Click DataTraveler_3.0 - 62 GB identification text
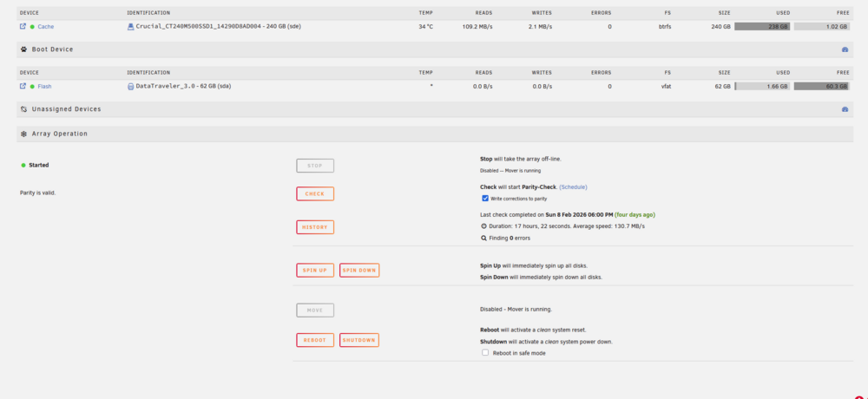This screenshot has width=868, height=399. (183, 87)
